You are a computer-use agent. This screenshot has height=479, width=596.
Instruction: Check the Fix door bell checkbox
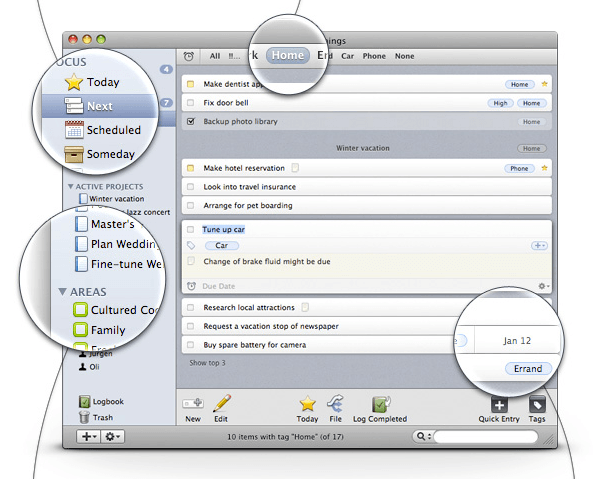tap(190, 103)
